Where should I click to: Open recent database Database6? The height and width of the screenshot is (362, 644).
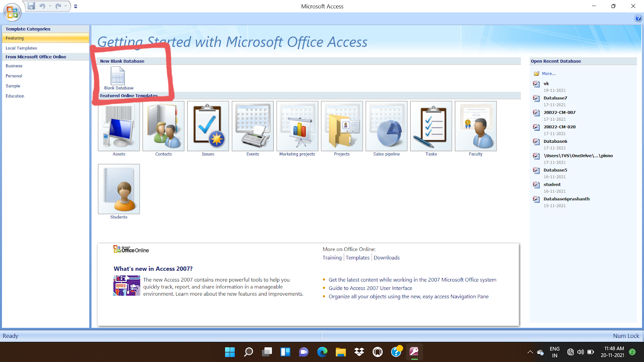[555, 142]
